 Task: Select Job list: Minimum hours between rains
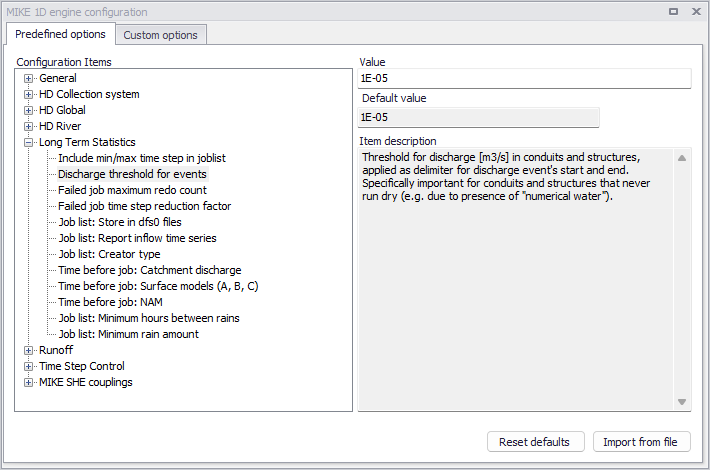click(x=149, y=318)
